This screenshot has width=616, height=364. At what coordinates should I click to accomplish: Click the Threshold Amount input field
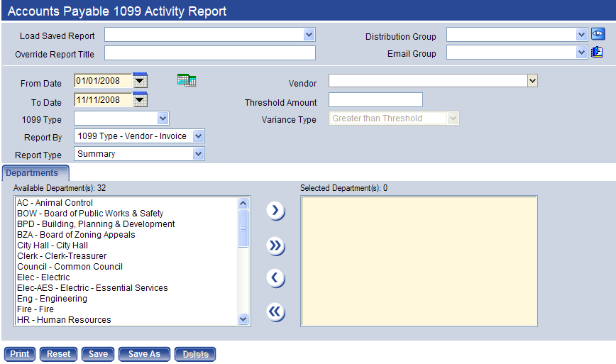point(375,100)
